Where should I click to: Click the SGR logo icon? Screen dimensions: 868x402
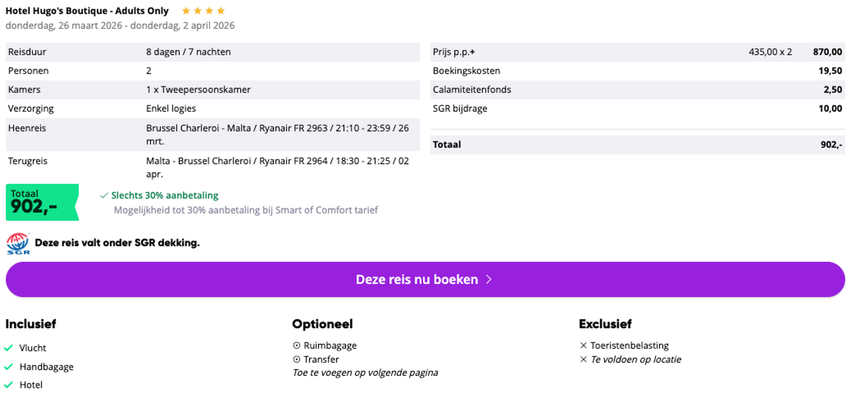pos(18,243)
